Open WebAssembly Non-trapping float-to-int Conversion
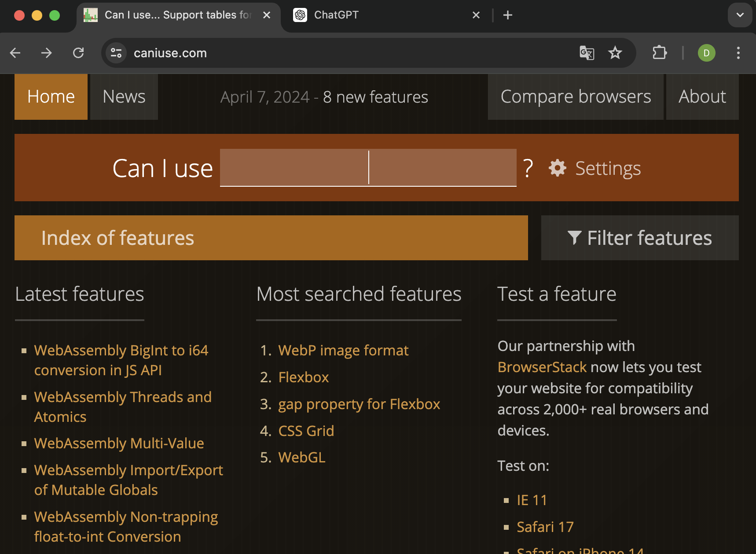Screen dimensions: 756x554 (x=126, y=527)
